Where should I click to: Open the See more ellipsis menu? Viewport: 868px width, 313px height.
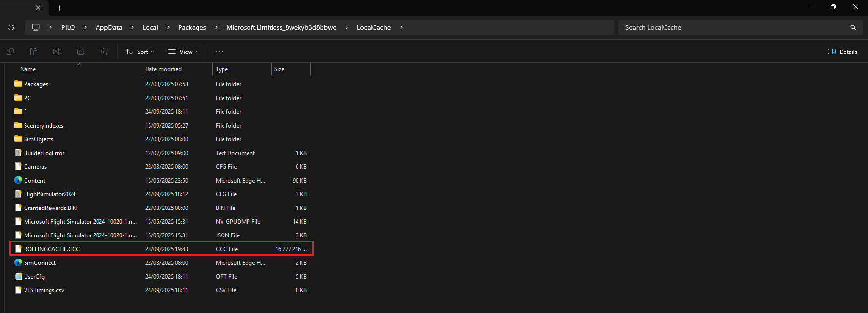point(219,52)
